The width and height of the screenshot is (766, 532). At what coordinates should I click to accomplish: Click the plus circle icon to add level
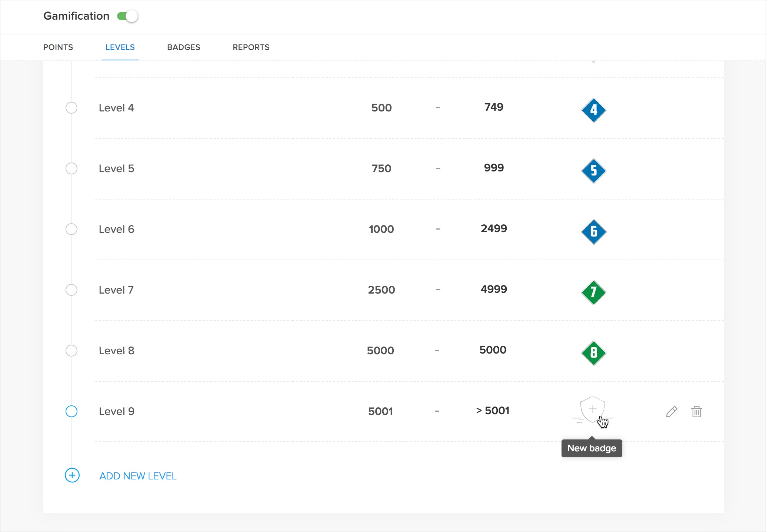(72, 475)
